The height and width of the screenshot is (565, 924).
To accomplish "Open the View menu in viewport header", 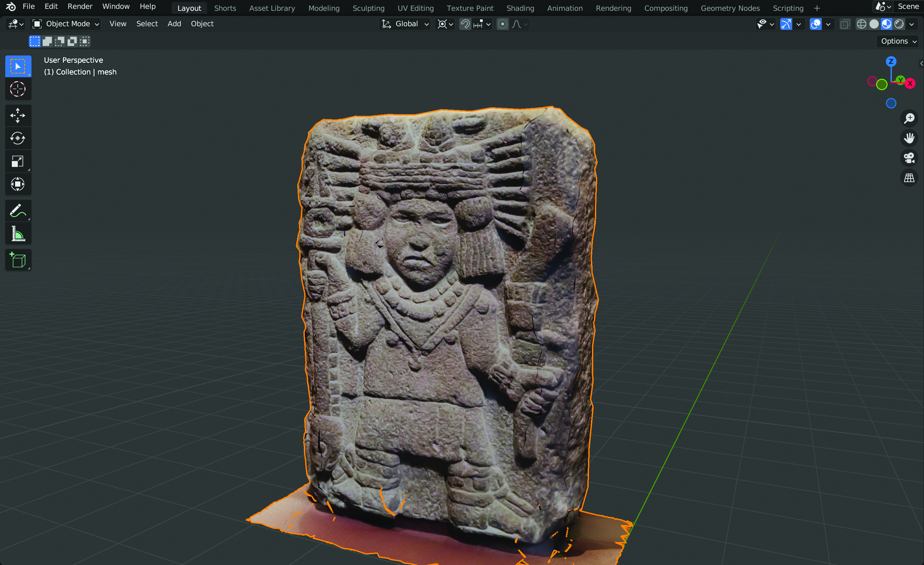I will (x=118, y=24).
